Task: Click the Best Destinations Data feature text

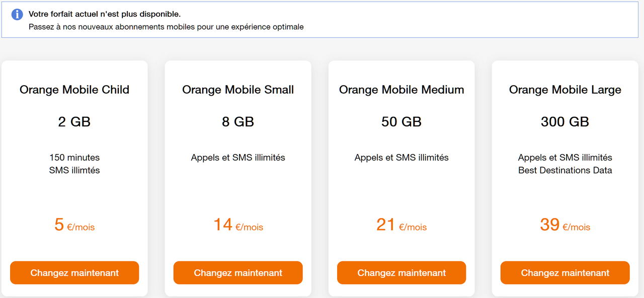Action: tap(565, 170)
